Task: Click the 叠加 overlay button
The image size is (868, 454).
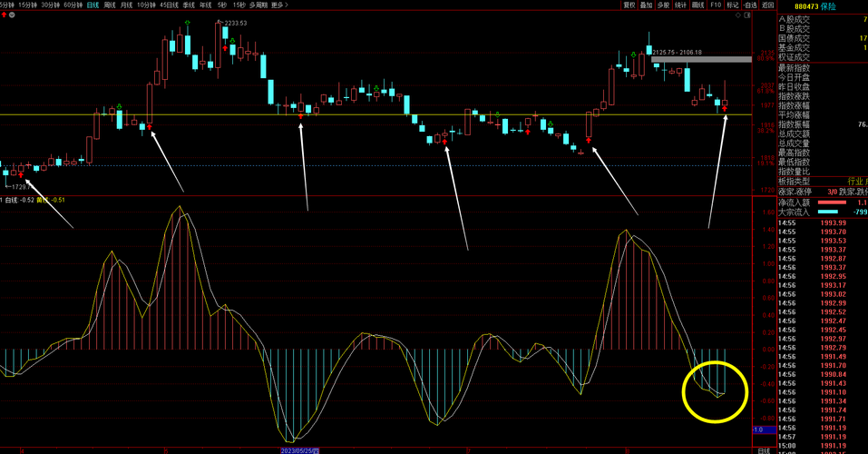Action: pos(646,5)
